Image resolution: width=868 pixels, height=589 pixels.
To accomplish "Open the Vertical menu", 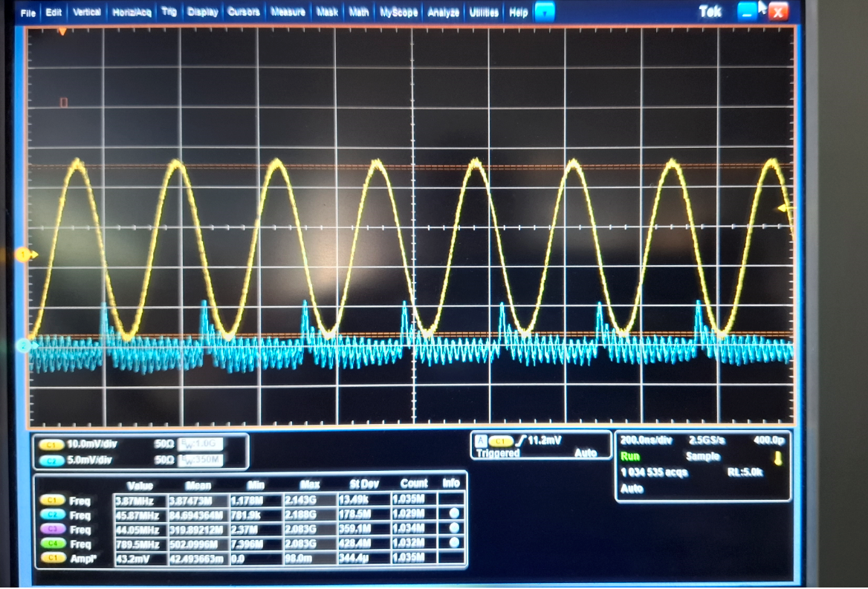I will [87, 12].
